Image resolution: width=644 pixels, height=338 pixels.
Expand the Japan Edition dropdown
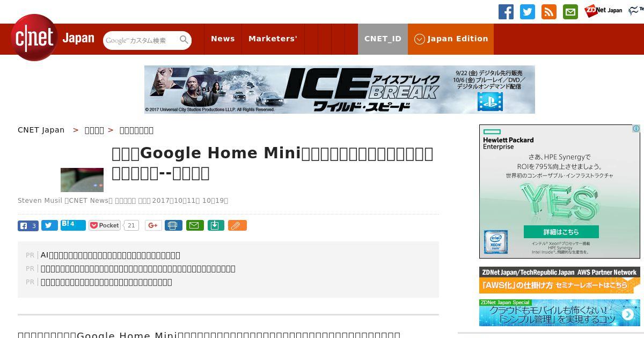tap(451, 39)
